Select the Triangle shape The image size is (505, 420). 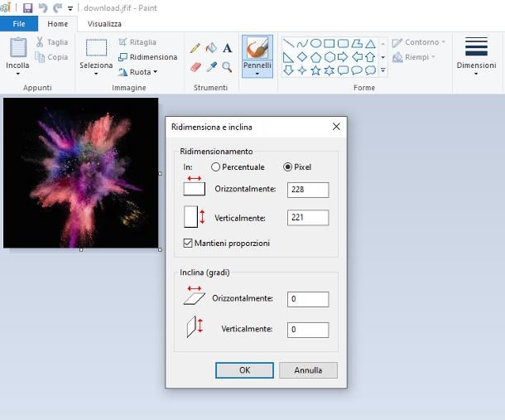pyautogui.click(x=370, y=43)
